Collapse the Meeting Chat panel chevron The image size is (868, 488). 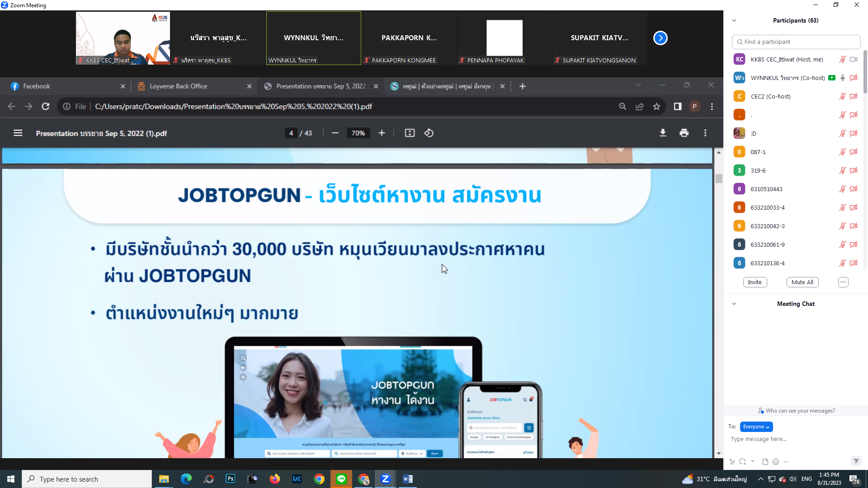click(734, 304)
